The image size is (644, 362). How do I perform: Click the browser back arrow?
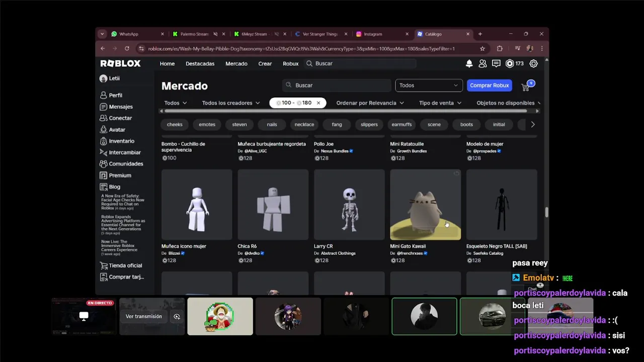(103, 49)
